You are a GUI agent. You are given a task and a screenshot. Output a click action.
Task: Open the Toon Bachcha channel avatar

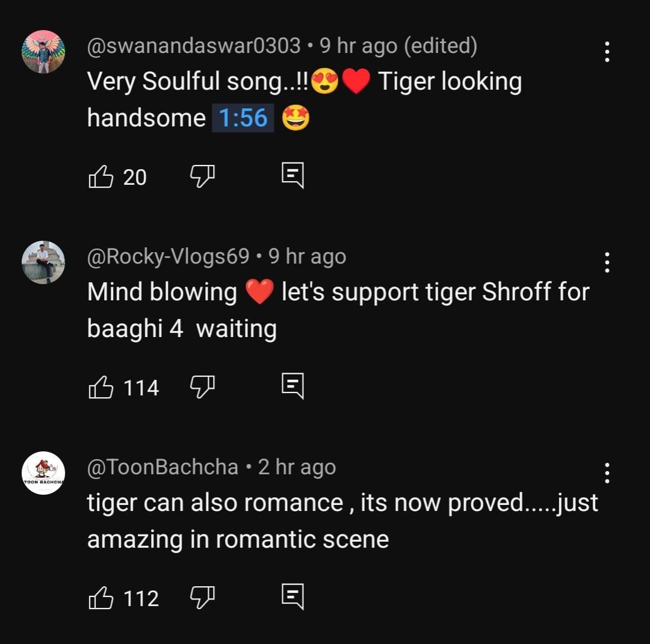(x=43, y=473)
